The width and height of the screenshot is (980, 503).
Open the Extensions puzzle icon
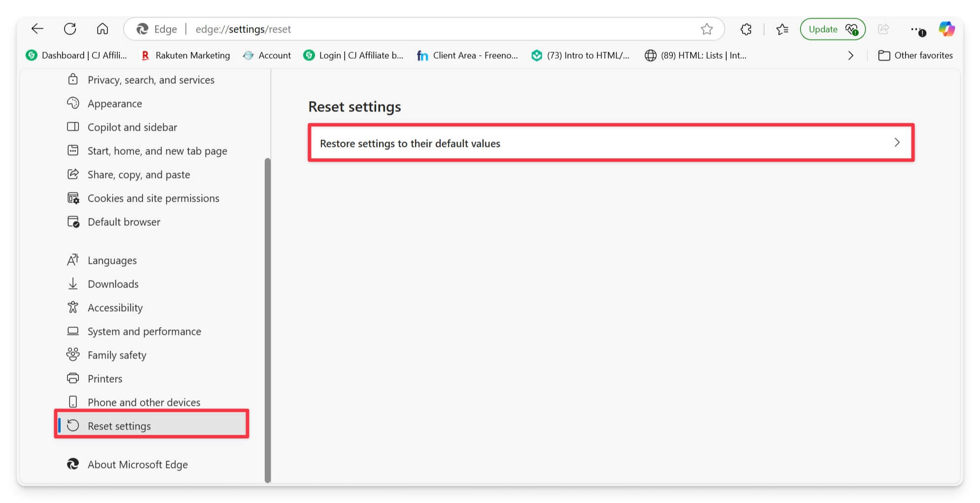tap(745, 29)
